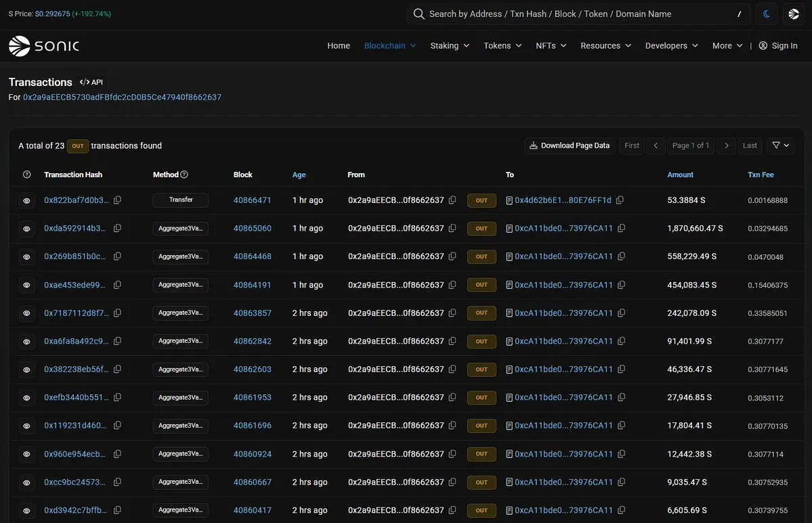Open the Home menu item

coord(339,45)
